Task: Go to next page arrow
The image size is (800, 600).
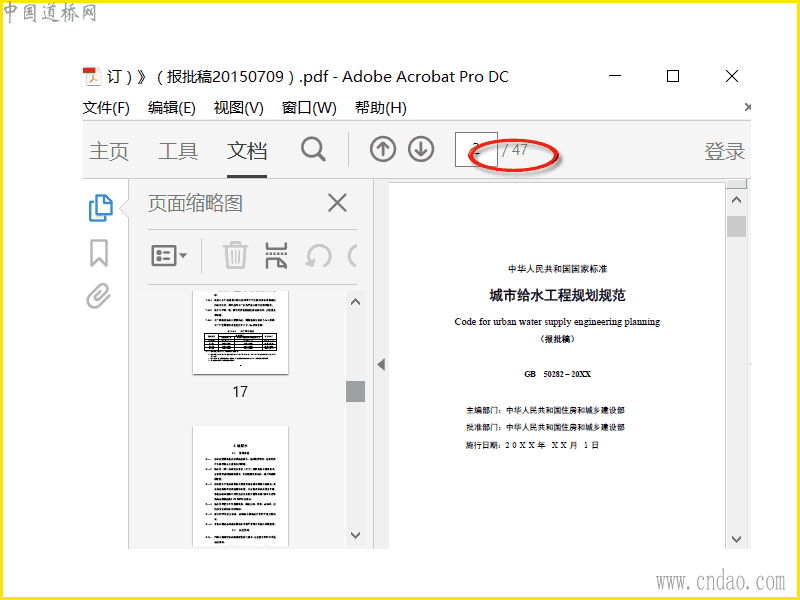Action: pyautogui.click(x=421, y=149)
